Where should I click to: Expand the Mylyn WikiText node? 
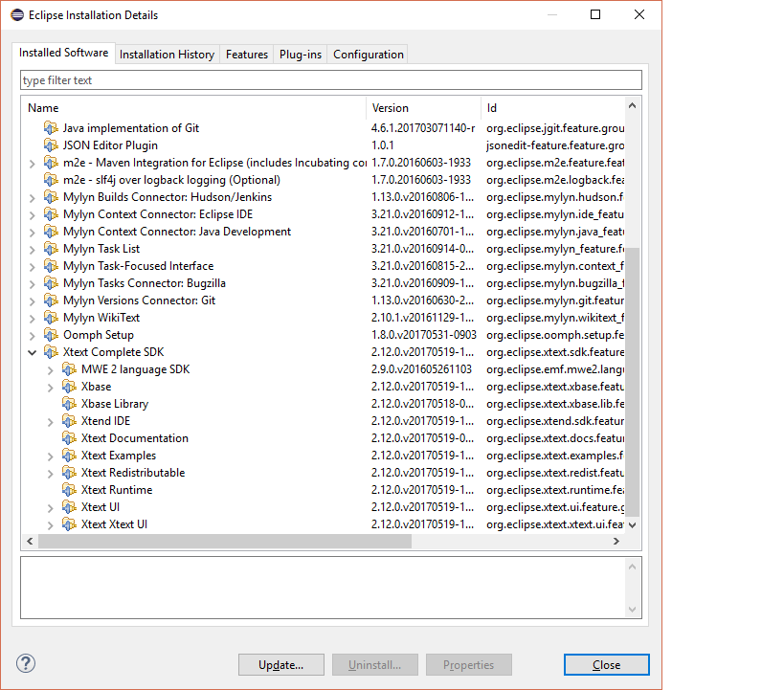coord(32,319)
